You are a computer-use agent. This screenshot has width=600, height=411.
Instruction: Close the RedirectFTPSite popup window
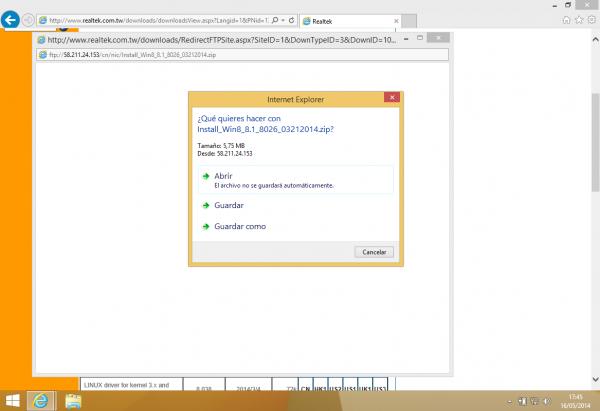438,38
